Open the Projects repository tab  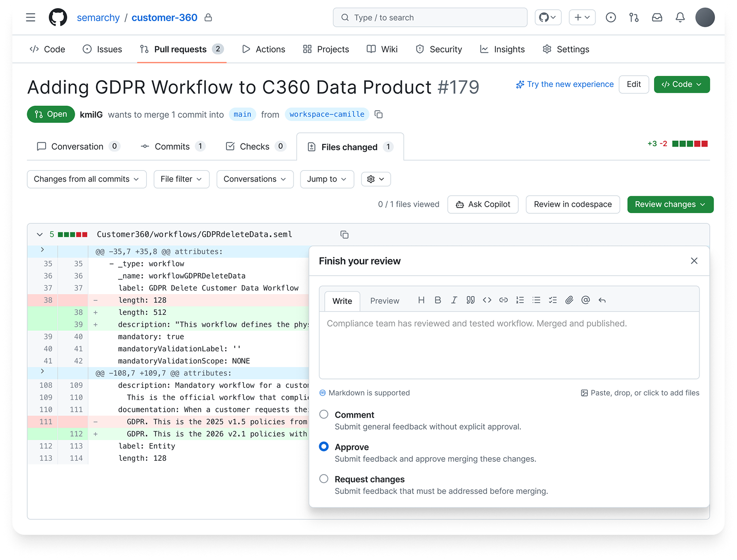click(326, 49)
